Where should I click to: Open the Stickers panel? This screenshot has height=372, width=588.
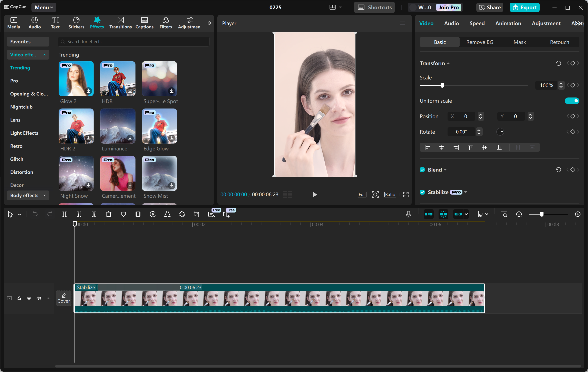pyautogui.click(x=76, y=23)
